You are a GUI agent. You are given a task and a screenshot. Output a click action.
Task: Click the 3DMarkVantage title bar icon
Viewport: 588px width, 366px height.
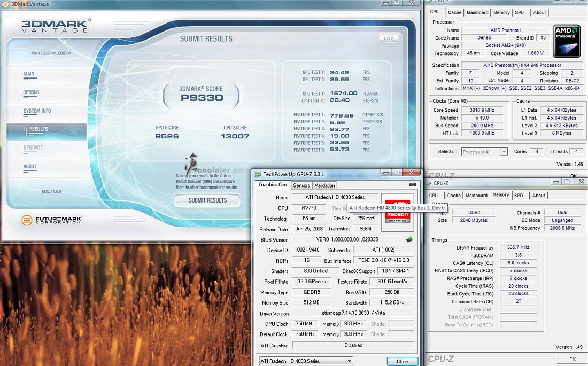(x=5, y=4)
